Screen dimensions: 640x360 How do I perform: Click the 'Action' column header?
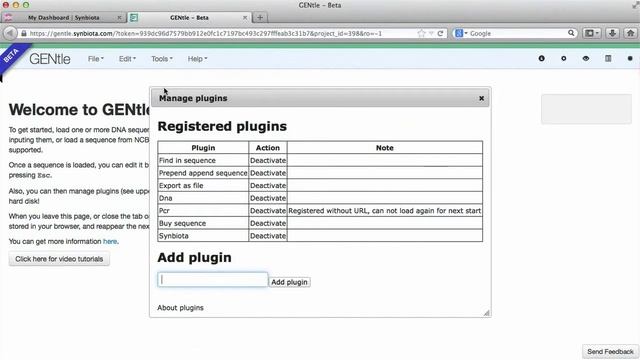pos(268,148)
